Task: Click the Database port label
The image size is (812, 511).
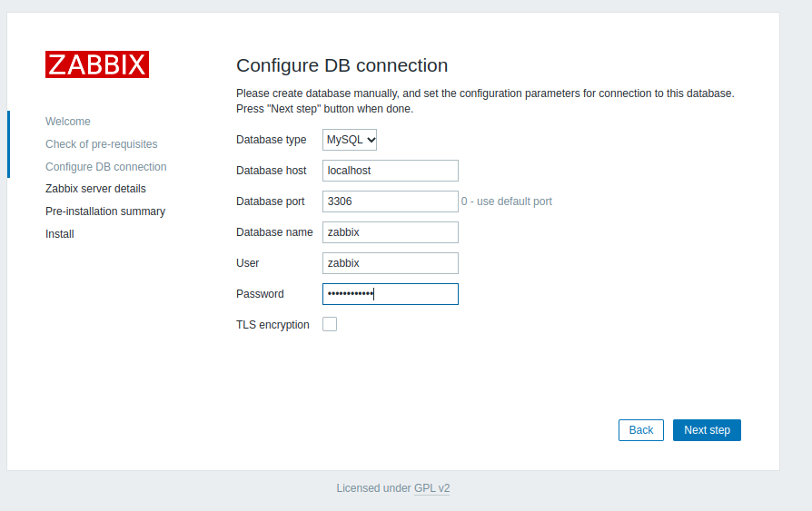Action: click(271, 201)
